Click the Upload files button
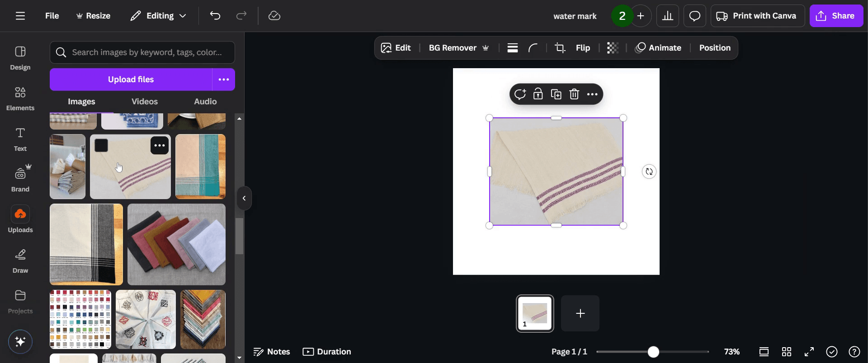 tap(131, 79)
